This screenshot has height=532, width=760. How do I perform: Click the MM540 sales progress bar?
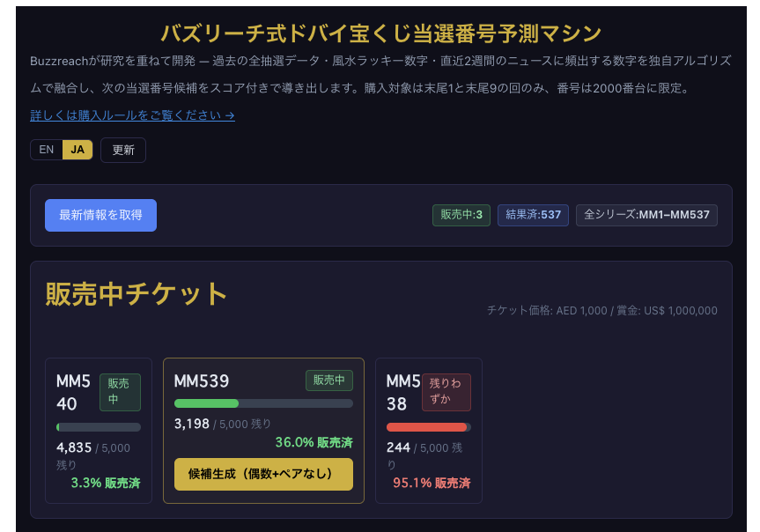pyautogui.click(x=98, y=427)
